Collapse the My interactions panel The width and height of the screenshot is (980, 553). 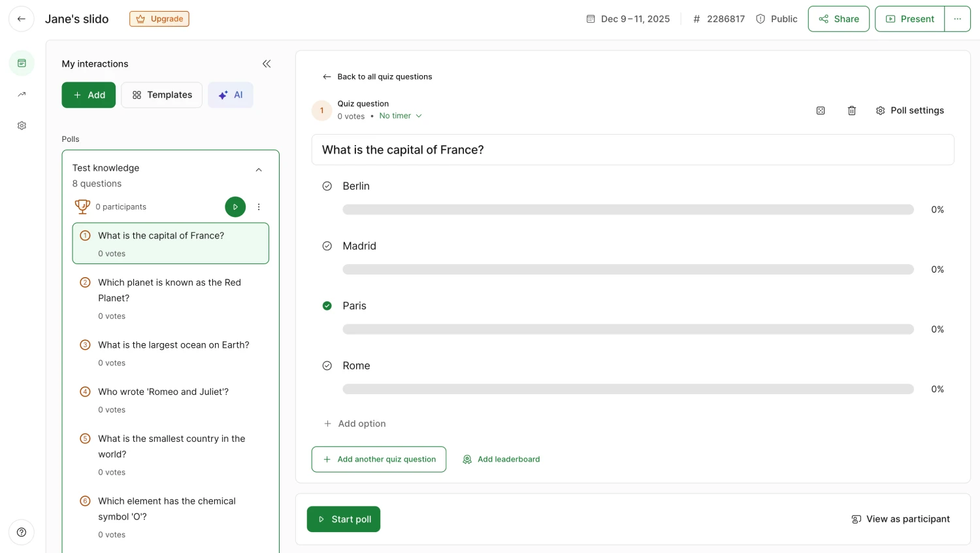267,63
